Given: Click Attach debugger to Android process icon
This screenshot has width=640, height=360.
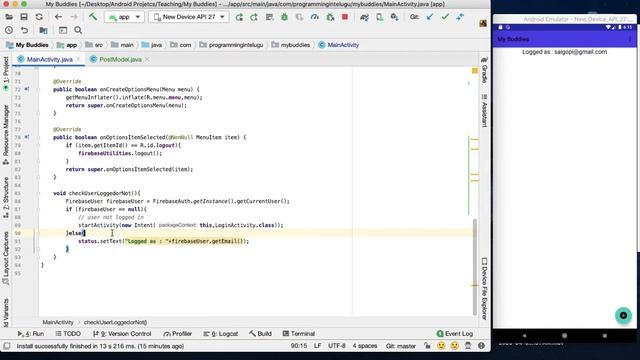Looking at the screenshot, I should [330, 17].
